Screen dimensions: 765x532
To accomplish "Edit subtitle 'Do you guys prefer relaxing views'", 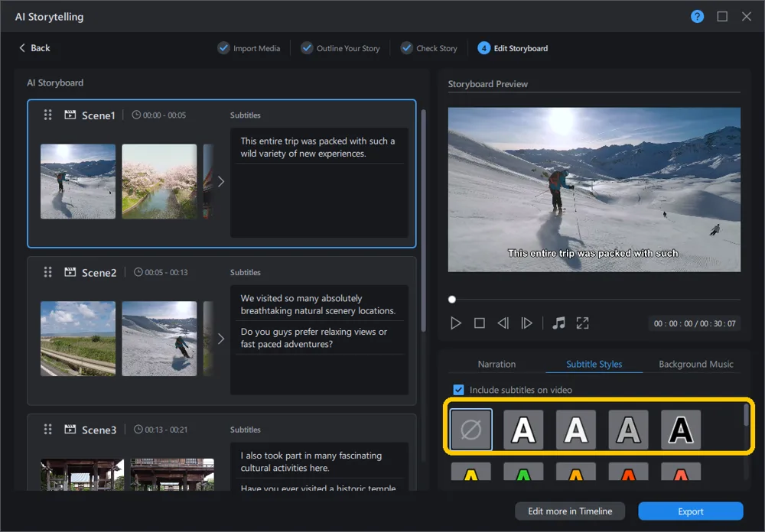I will (x=319, y=337).
